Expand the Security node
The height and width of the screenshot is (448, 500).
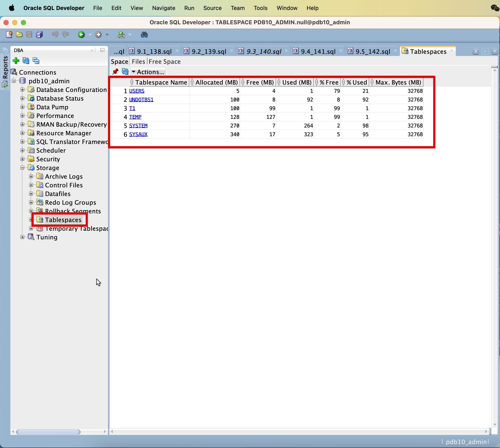click(22, 159)
